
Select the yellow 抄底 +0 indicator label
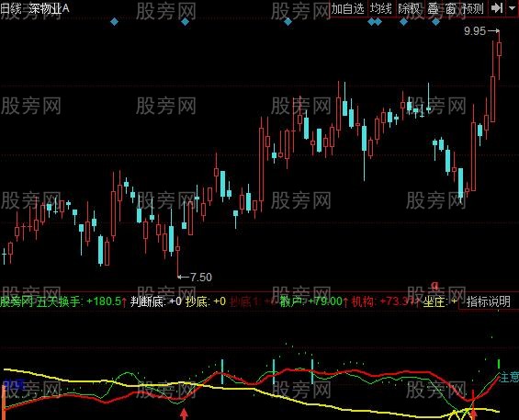(206, 301)
